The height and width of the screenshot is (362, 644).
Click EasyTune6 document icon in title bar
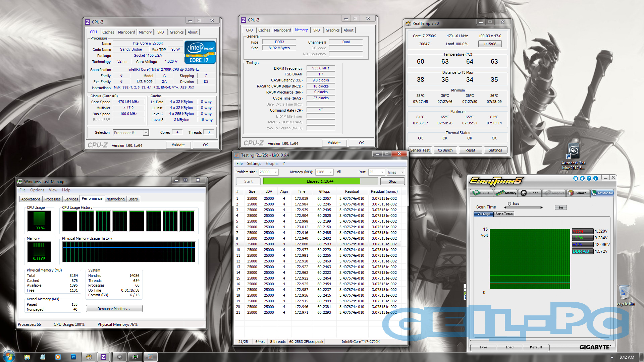pos(576,178)
